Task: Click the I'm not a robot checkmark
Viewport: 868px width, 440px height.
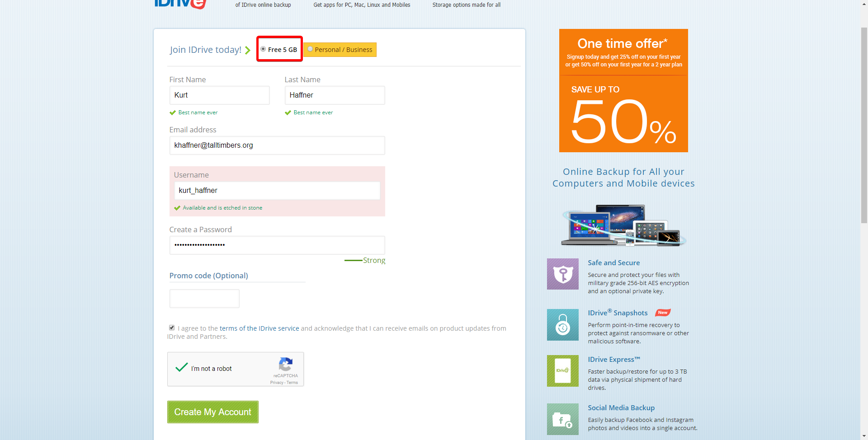Action: coord(182,367)
